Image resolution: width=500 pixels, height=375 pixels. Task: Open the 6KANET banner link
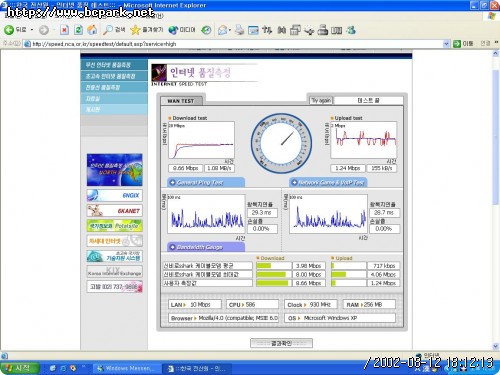[115, 211]
